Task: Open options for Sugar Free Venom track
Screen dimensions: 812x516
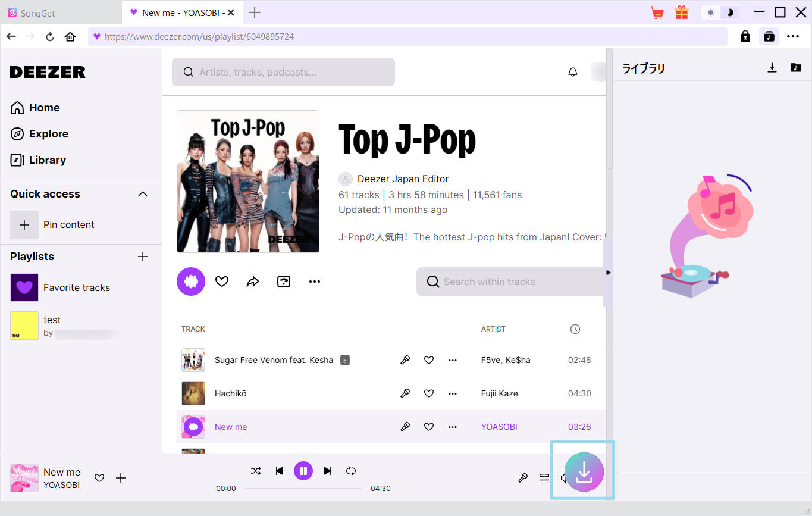Action: pos(453,360)
